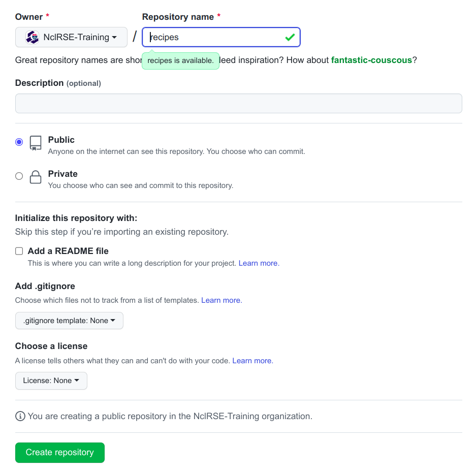Click the Private repository lock icon

click(x=35, y=176)
